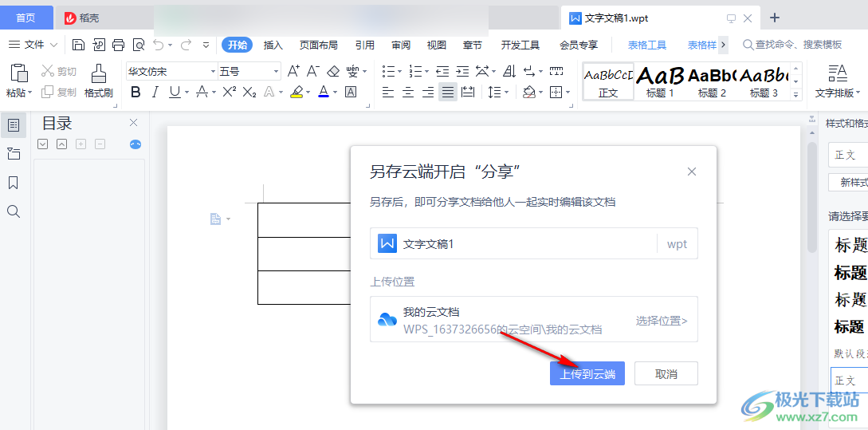Apply left text alignment
Viewport: 868px width, 430px height.
pyautogui.click(x=389, y=92)
